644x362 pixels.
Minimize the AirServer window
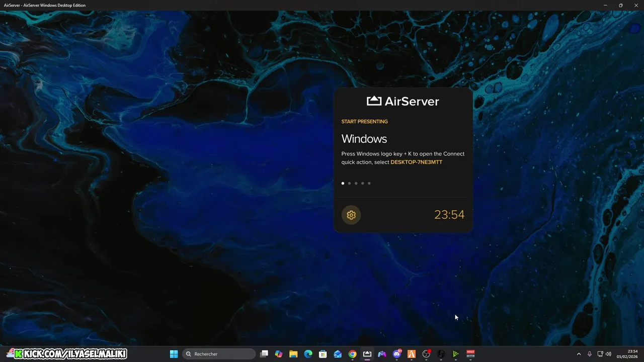point(605,5)
